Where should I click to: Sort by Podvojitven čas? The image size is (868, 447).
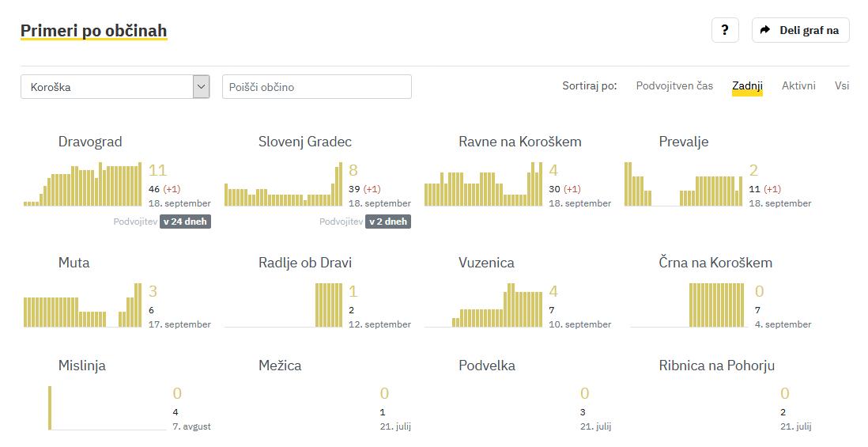(674, 85)
